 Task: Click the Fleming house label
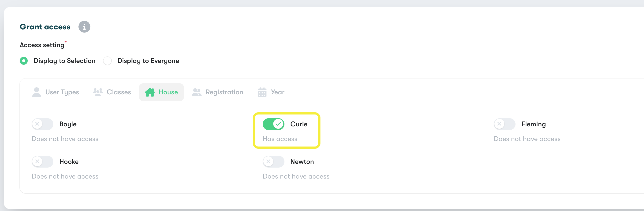pos(534,124)
